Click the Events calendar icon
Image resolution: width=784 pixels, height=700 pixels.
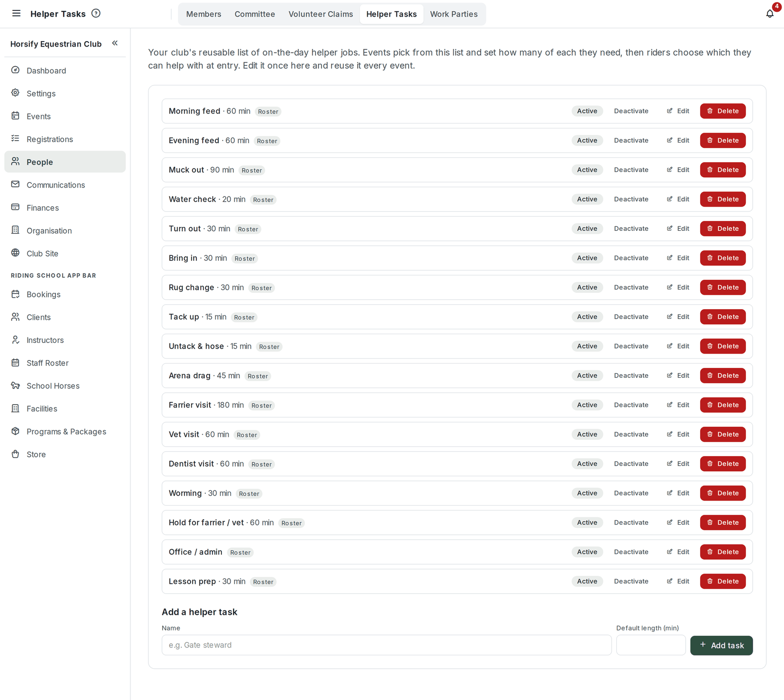point(16,116)
